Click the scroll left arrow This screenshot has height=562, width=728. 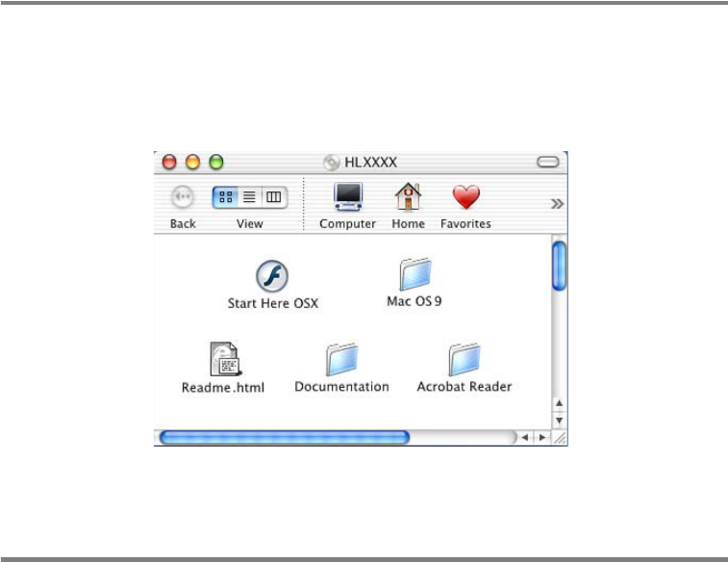point(525,438)
